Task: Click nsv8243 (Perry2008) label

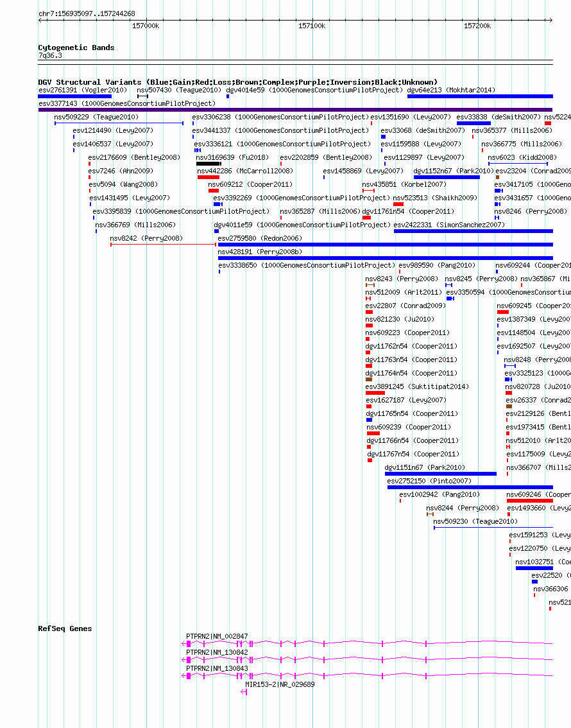Action: pyautogui.click(x=402, y=279)
